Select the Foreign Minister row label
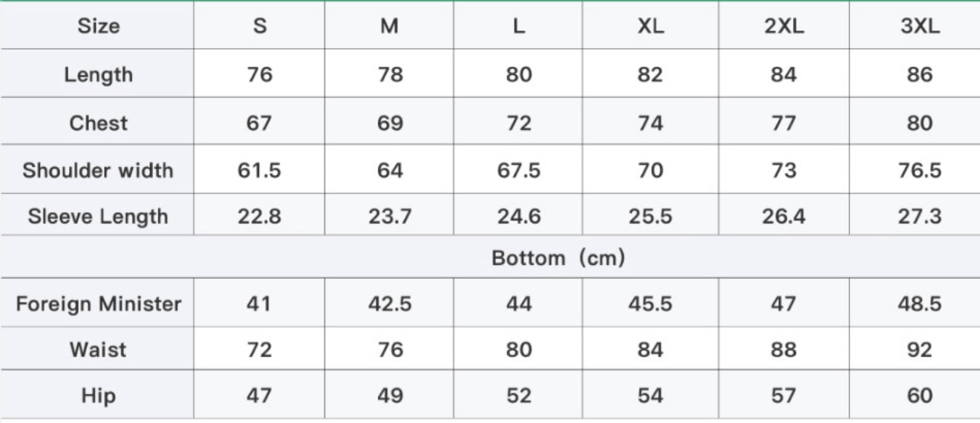The height and width of the screenshot is (423, 980). (x=98, y=304)
